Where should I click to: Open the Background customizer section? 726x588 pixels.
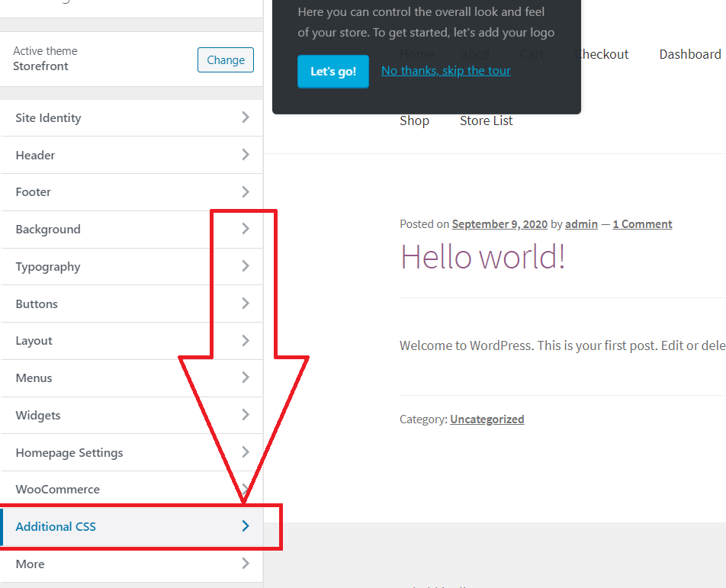(131, 230)
